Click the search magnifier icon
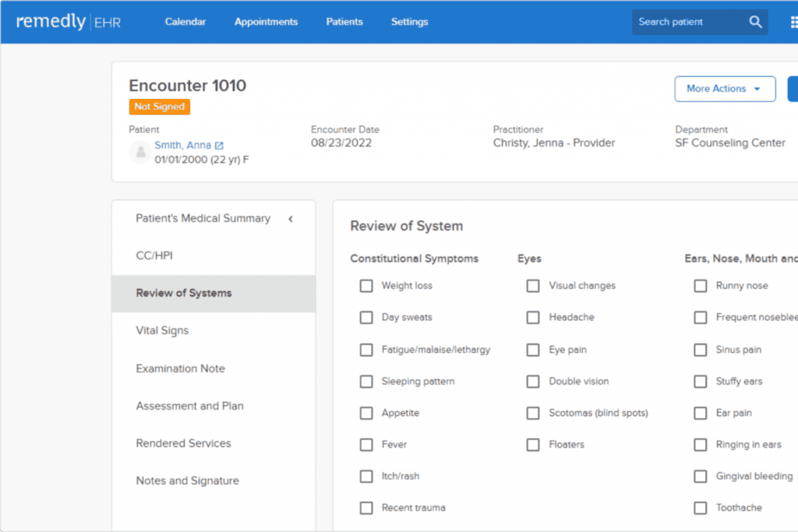 [755, 22]
